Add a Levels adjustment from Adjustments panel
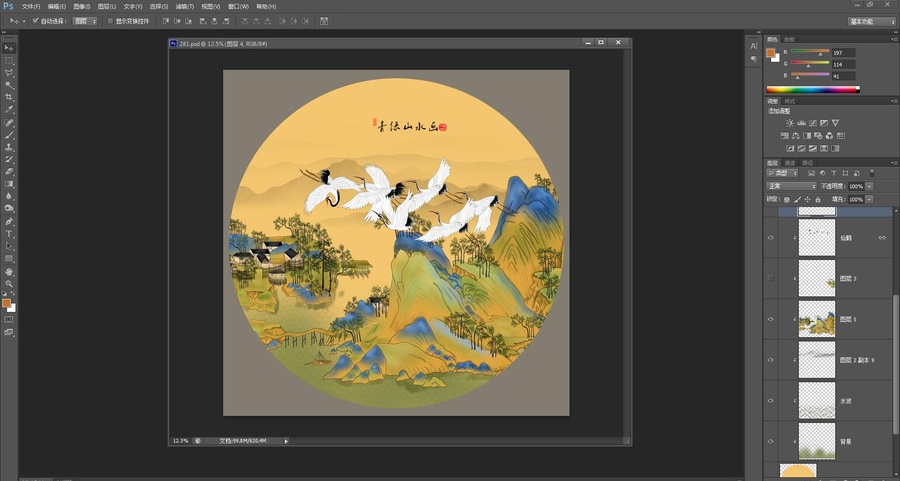 (x=801, y=123)
